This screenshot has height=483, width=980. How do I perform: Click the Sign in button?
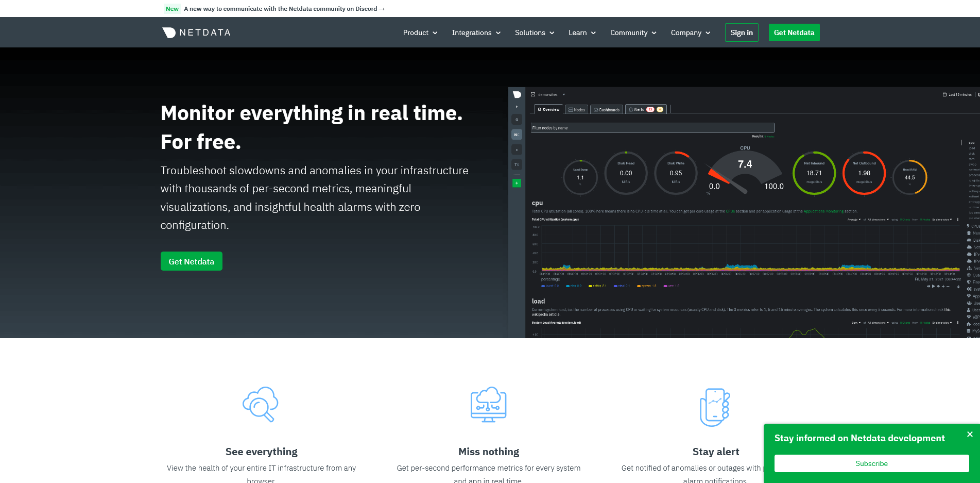[x=742, y=32]
